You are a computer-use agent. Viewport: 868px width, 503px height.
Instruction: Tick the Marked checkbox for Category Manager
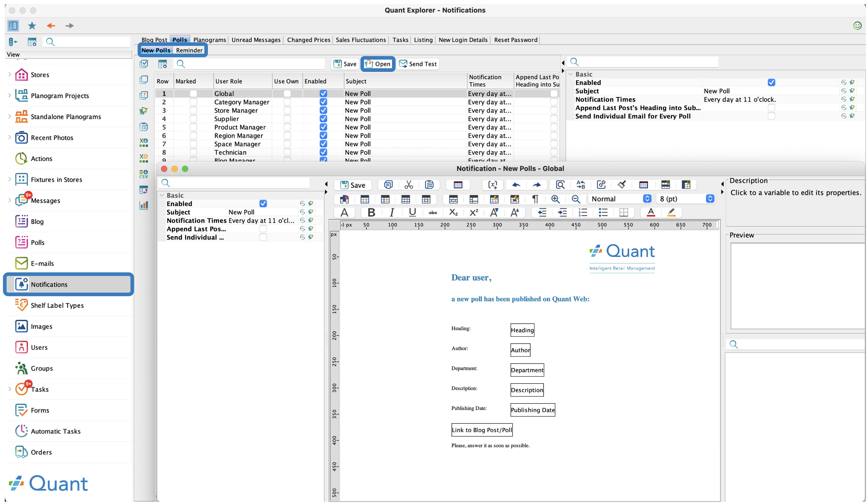point(193,102)
